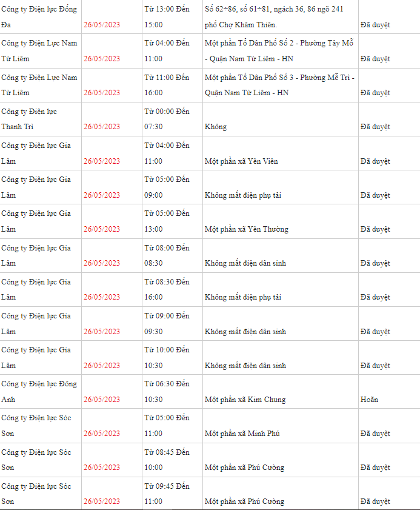Click the 'Từ 08:30 Đến 16:00' time cell
The width and height of the screenshot is (420, 510).
coord(172,289)
